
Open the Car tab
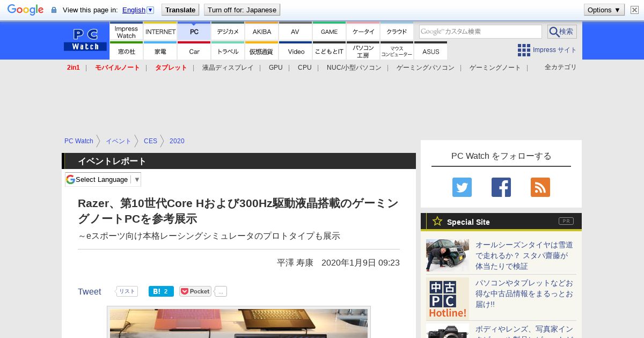[x=194, y=51]
